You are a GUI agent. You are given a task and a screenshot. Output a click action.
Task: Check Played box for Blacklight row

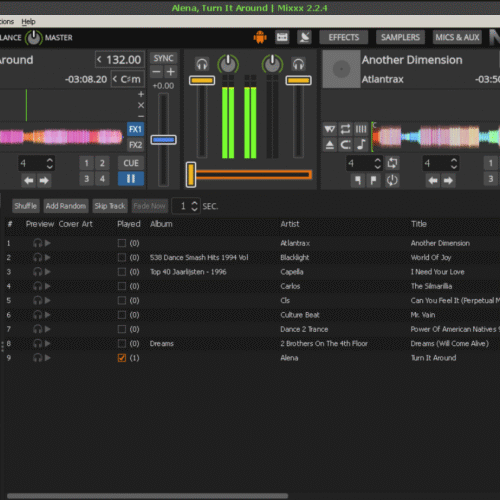(x=122, y=257)
